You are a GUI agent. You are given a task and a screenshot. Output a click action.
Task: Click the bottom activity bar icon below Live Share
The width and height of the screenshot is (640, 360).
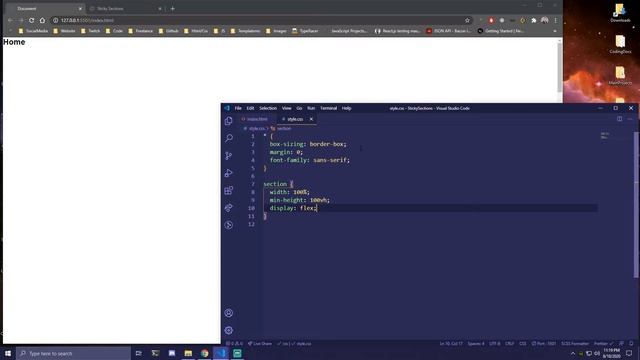coord(229,225)
